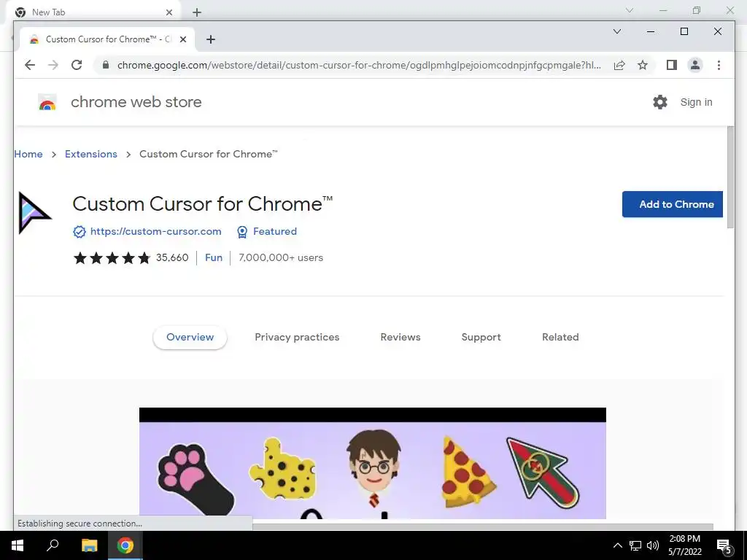Open a new tab in front window
The width and height of the screenshot is (747, 560).
tap(211, 39)
